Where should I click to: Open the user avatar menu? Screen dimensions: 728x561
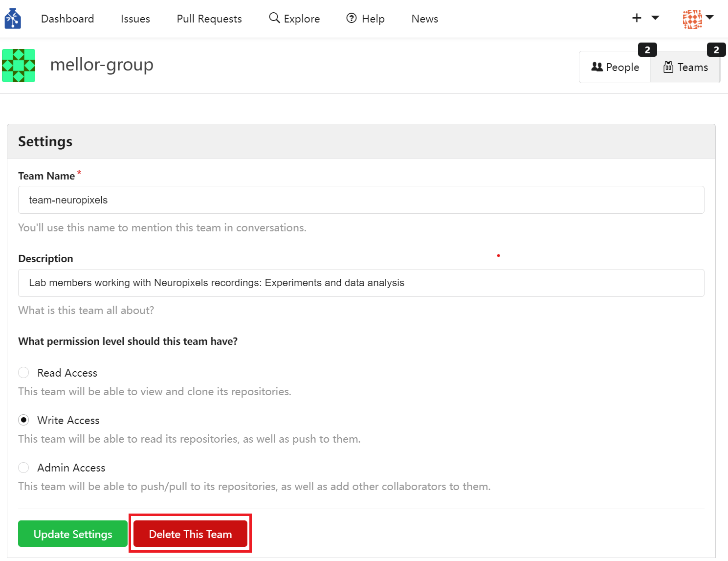coord(692,19)
